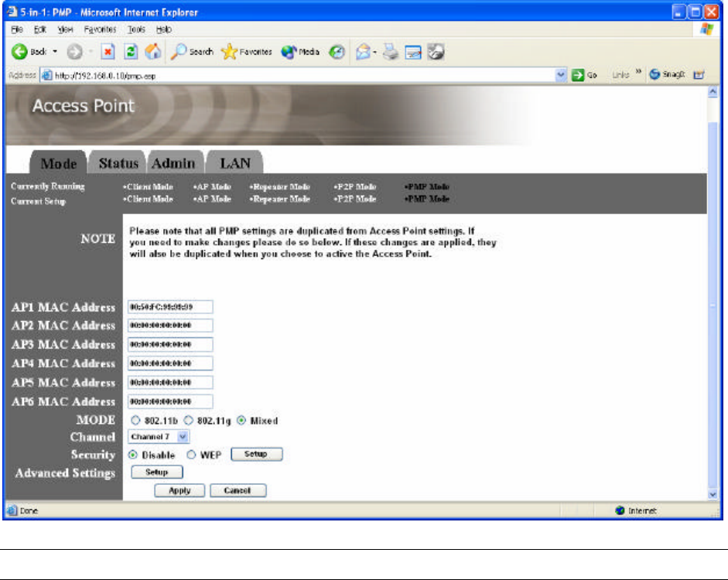728x580 pixels.
Task: Click the SnagIt window selector icon
Action: pos(699,75)
